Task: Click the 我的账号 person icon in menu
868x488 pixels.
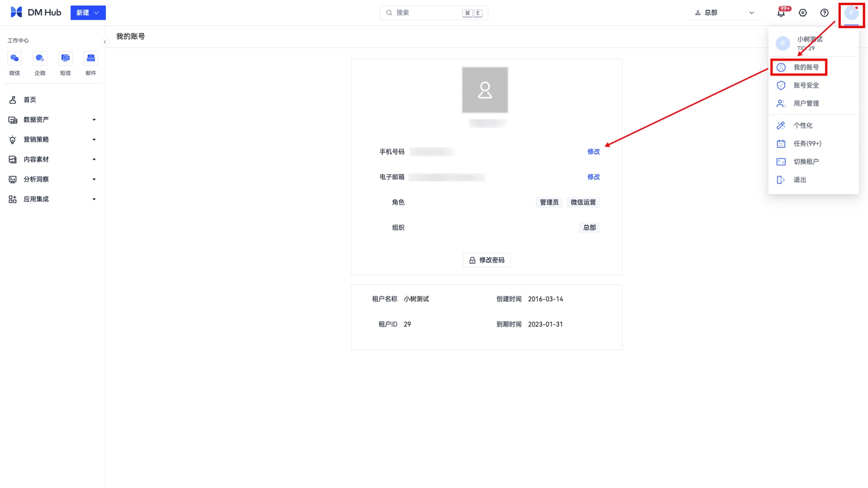Action: tap(781, 67)
